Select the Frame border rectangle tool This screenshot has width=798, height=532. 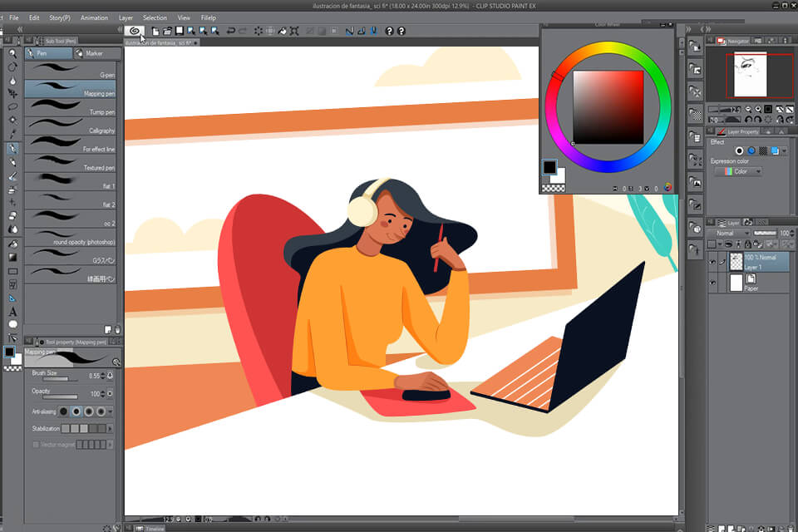click(12, 271)
